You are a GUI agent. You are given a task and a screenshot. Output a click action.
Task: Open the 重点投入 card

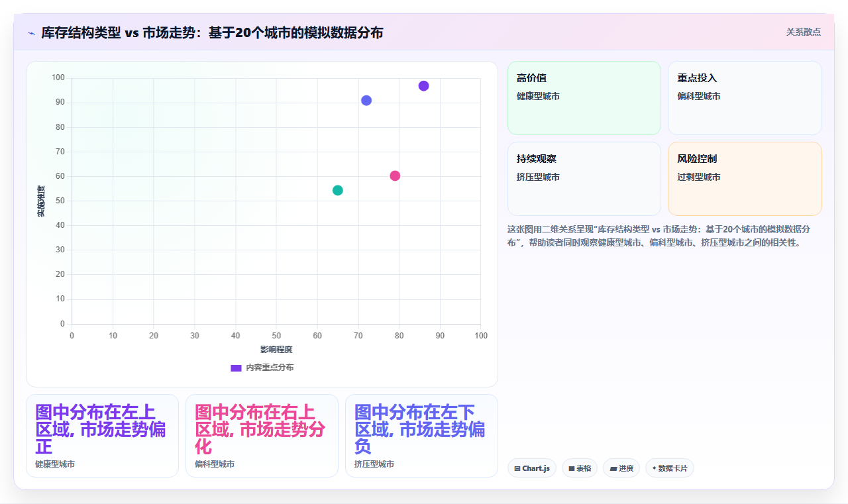[745, 98]
